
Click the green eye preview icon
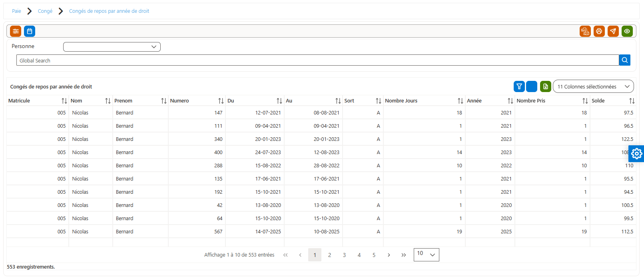[x=627, y=31]
